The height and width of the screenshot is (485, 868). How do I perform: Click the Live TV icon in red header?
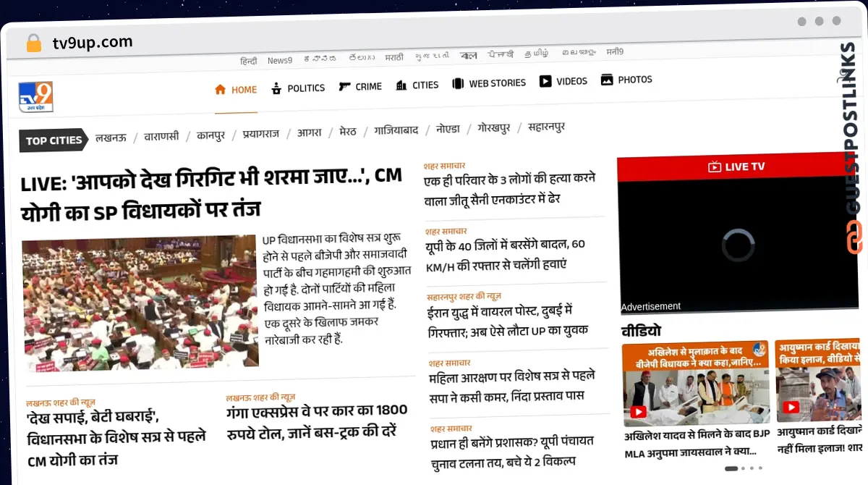715,167
